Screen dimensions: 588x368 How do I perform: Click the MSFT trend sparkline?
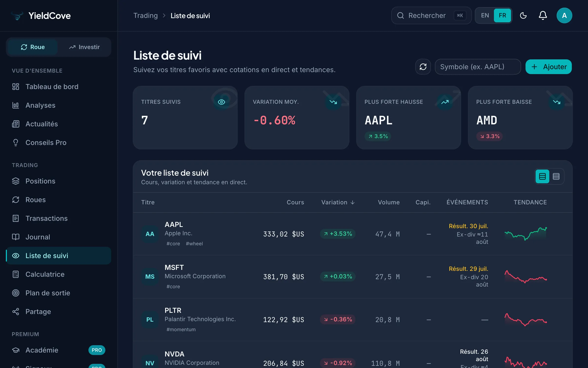[x=526, y=276]
